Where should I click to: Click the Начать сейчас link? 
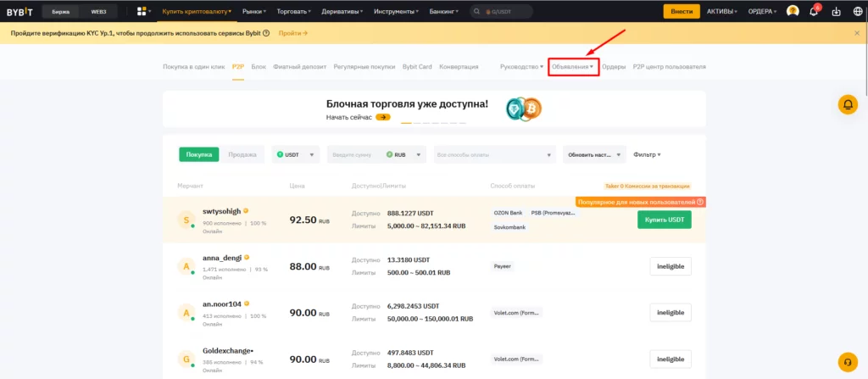[x=348, y=118]
